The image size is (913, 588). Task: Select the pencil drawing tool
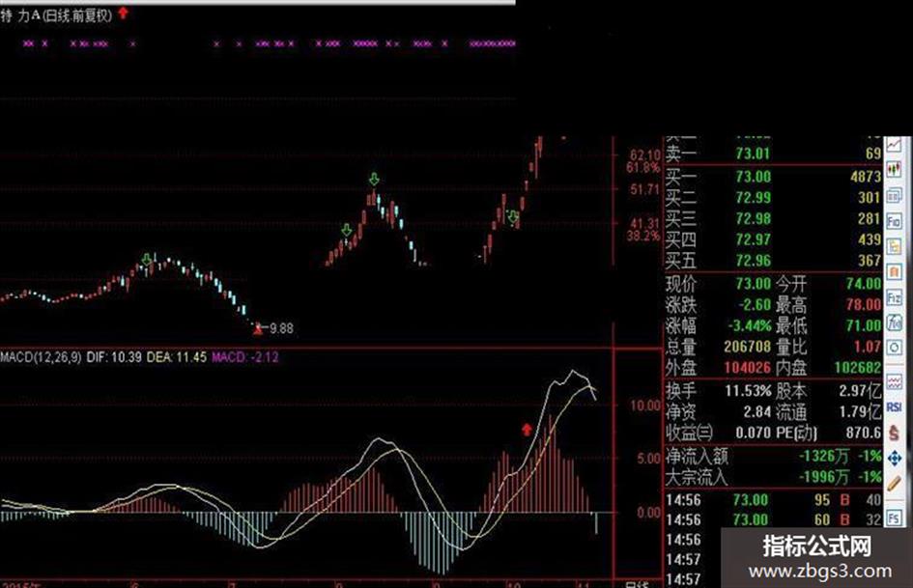pos(894,483)
